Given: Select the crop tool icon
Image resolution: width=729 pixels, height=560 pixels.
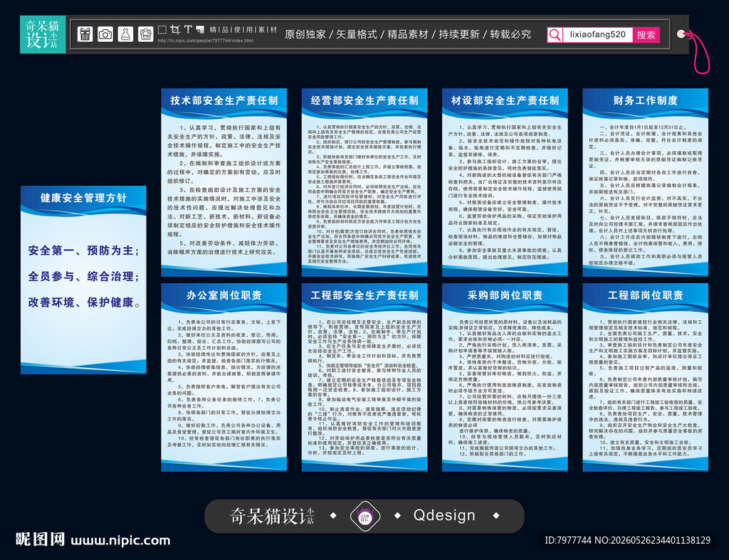Looking at the screenshot, I should click(x=175, y=30).
